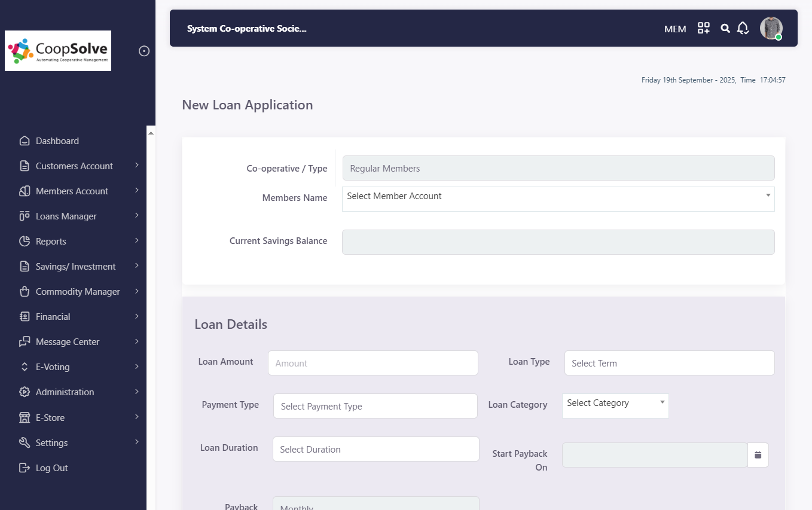The height and width of the screenshot is (510, 812).
Task: Click the apps grid plus icon
Action: point(704,28)
